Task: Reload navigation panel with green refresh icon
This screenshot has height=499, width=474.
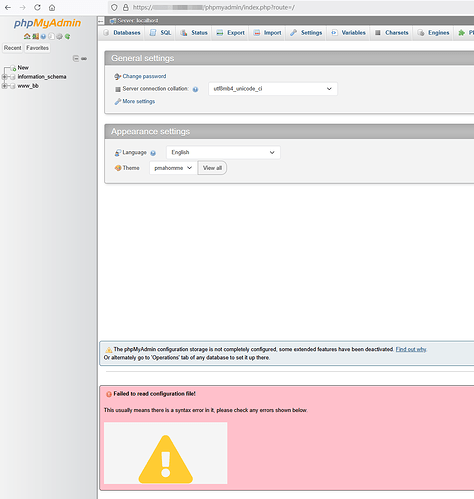Action: coord(68,36)
